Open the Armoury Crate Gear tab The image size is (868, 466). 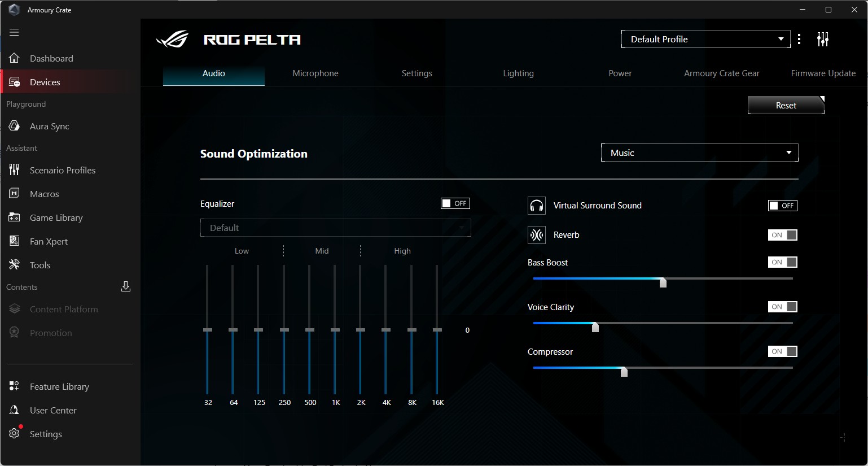pyautogui.click(x=722, y=73)
